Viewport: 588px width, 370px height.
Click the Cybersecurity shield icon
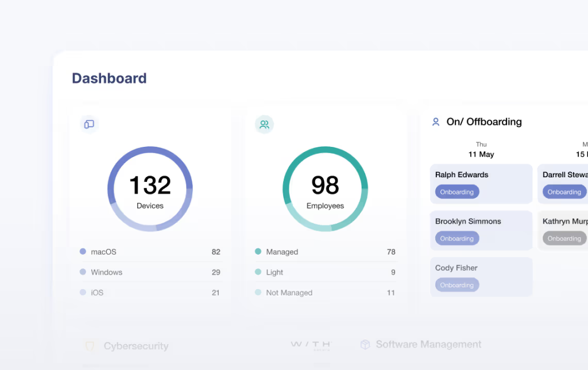point(90,346)
